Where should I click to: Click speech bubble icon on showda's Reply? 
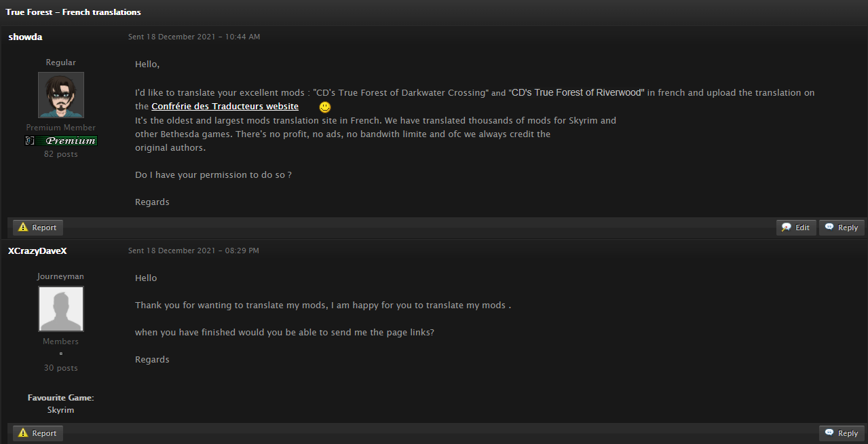pyautogui.click(x=829, y=227)
